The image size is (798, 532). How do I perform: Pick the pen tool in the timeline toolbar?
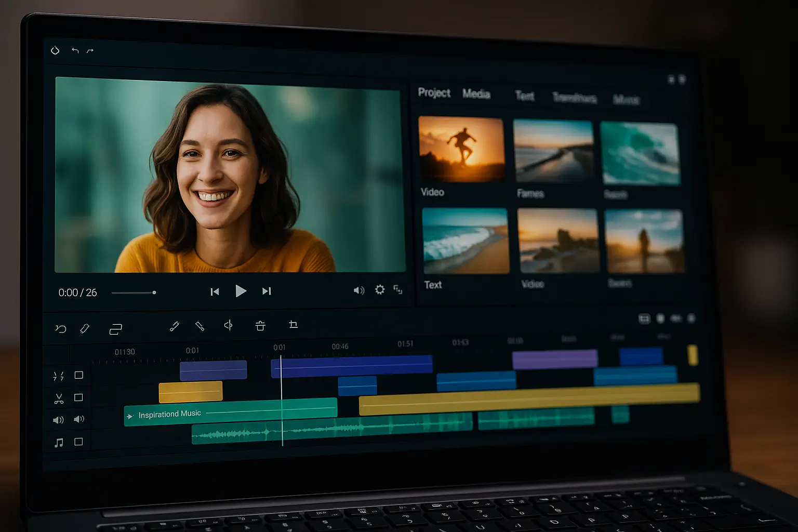tap(175, 326)
